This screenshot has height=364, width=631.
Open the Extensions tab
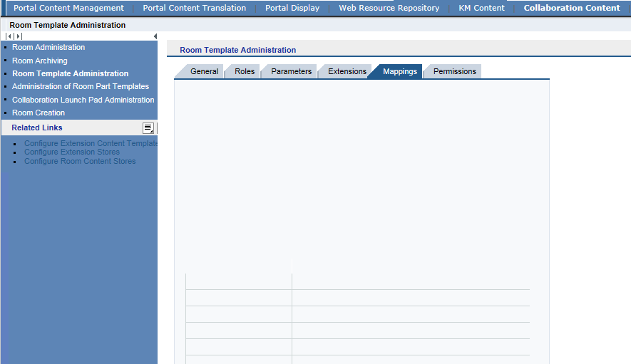point(347,71)
